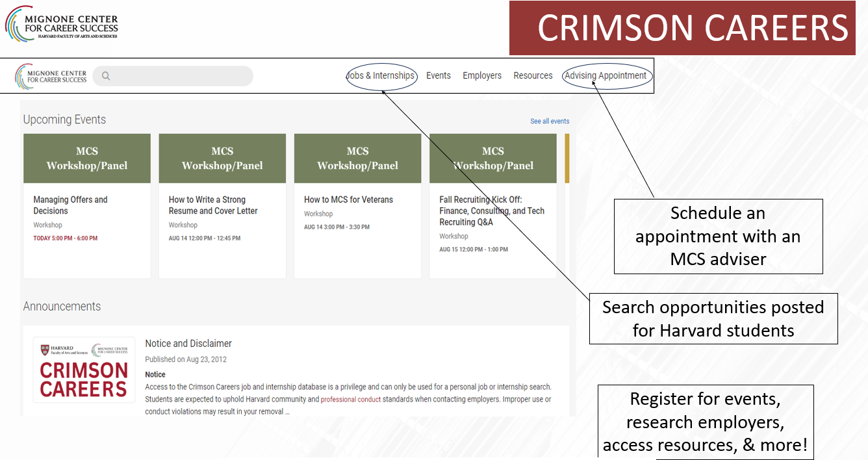Open Advising Appointment page
The height and width of the screenshot is (460, 868).
tap(606, 75)
